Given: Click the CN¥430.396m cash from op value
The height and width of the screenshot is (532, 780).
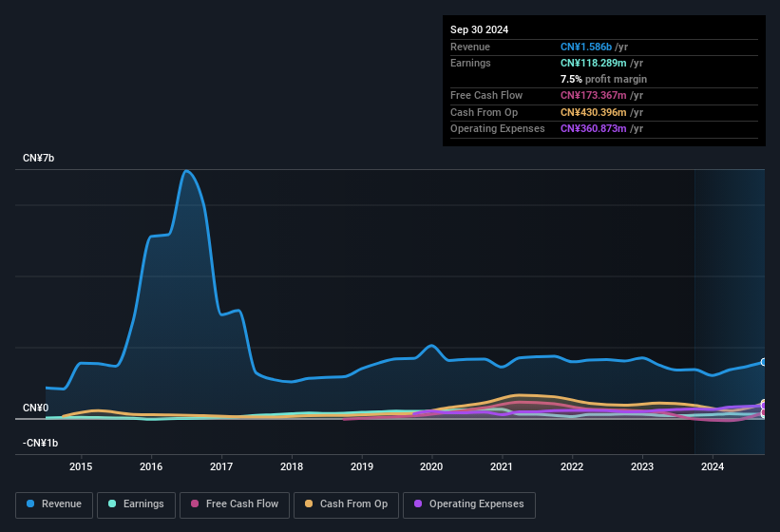Looking at the screenshot, I should (594, 112).
